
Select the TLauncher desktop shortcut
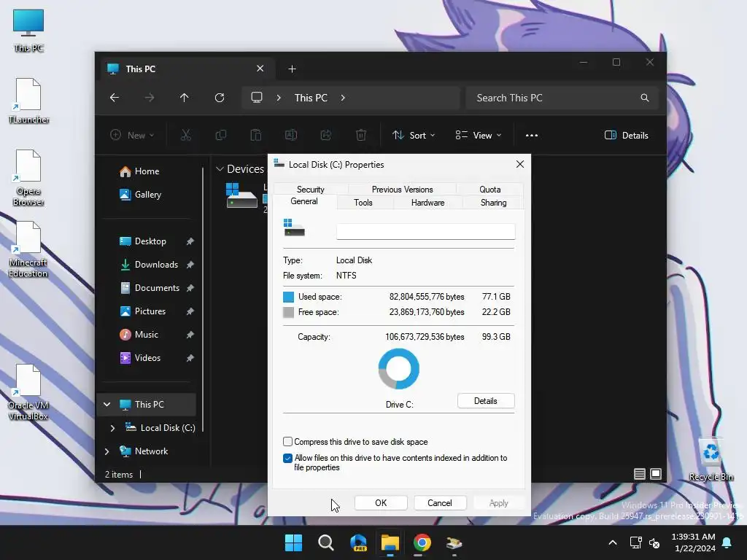point(28,101)
